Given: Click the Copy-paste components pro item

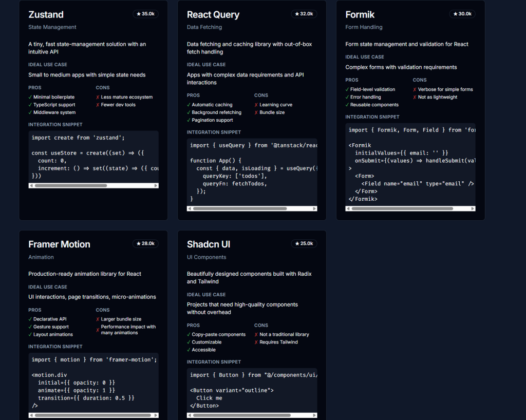Looking at the screenshot, I should point(216,335).
